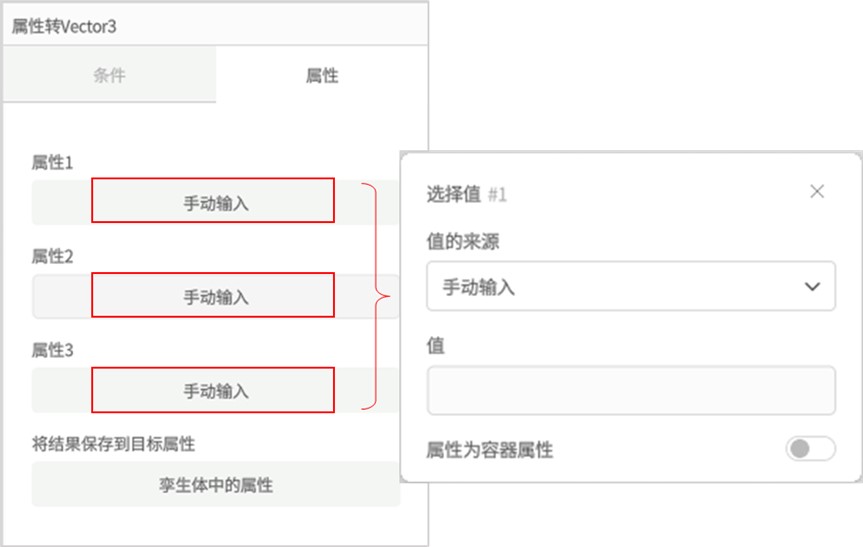
Task: Click the 属性3 label
Action: tap(52, 350)
